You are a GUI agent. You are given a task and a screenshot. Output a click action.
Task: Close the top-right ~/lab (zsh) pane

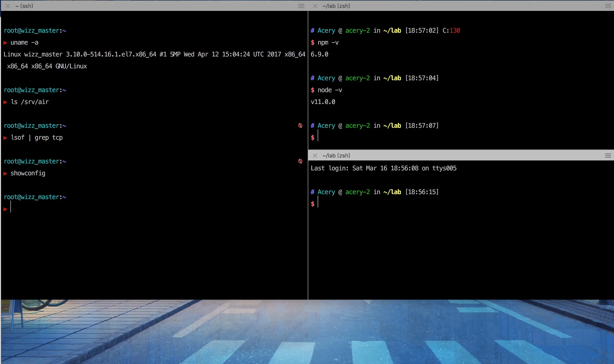click(315, 6)
